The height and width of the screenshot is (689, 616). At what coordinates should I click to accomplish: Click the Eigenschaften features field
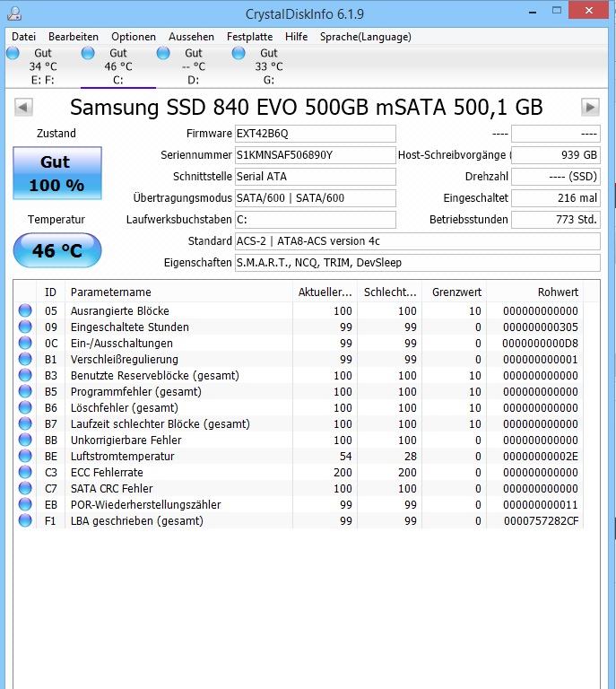[x=418, y=263]
